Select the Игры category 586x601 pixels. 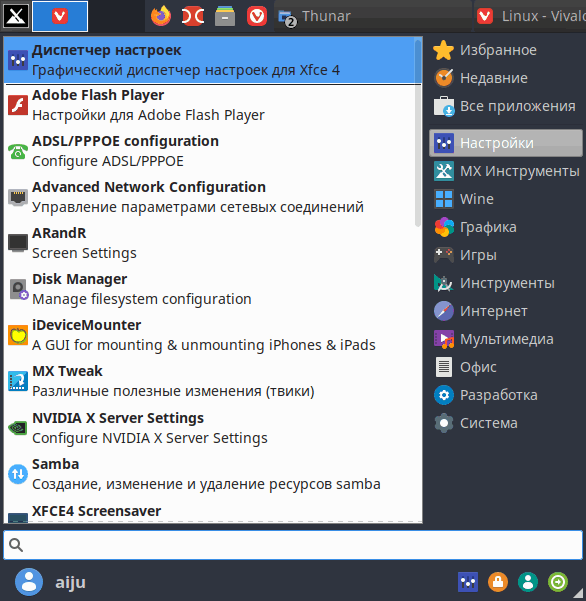[x=506, y=255]
